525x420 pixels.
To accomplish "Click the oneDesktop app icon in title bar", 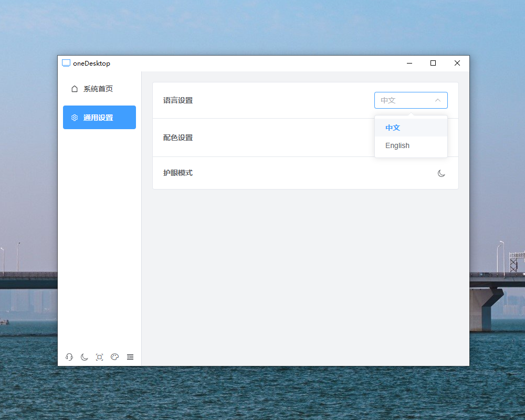I will point(66,63).
